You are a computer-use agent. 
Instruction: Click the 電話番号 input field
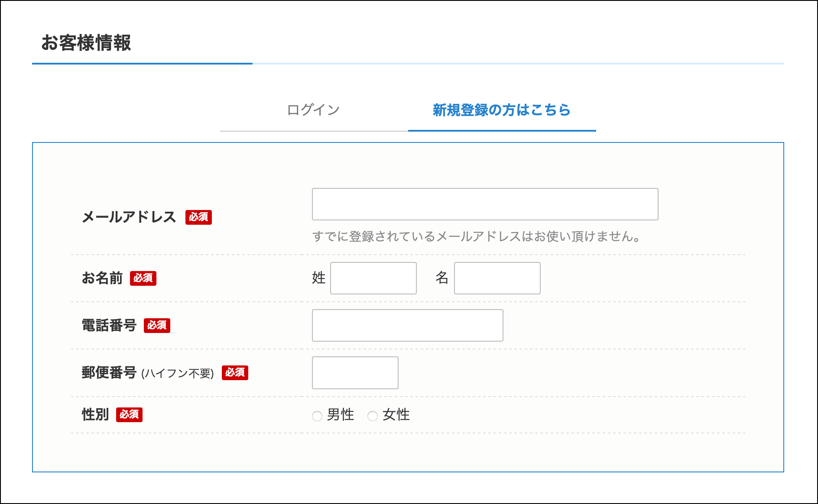click(407, 325)
